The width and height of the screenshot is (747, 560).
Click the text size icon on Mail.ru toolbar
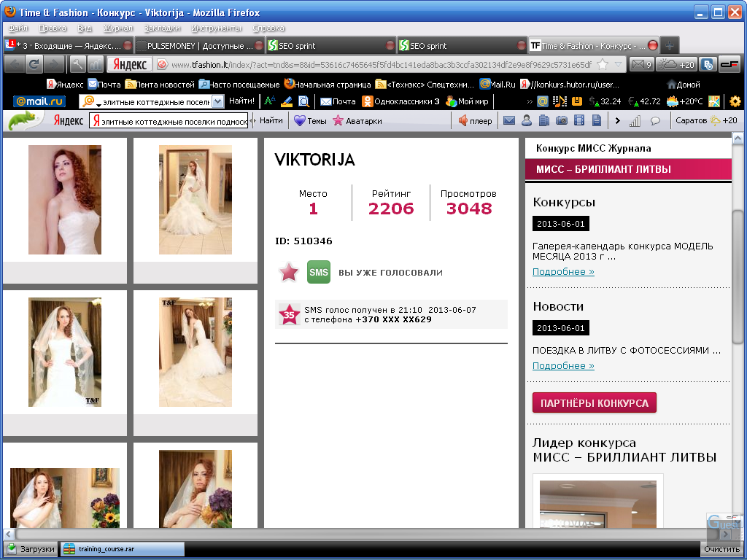(x=270, y=101)
